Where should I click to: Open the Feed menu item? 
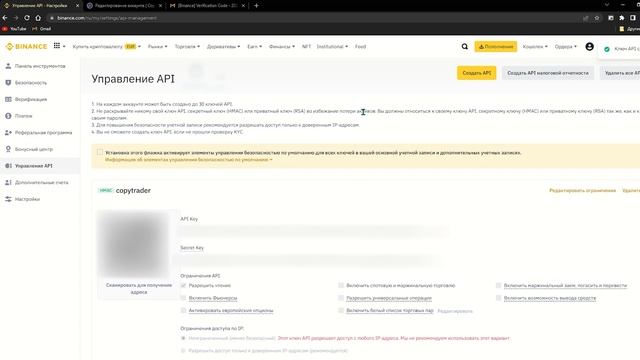click(360, 47)
